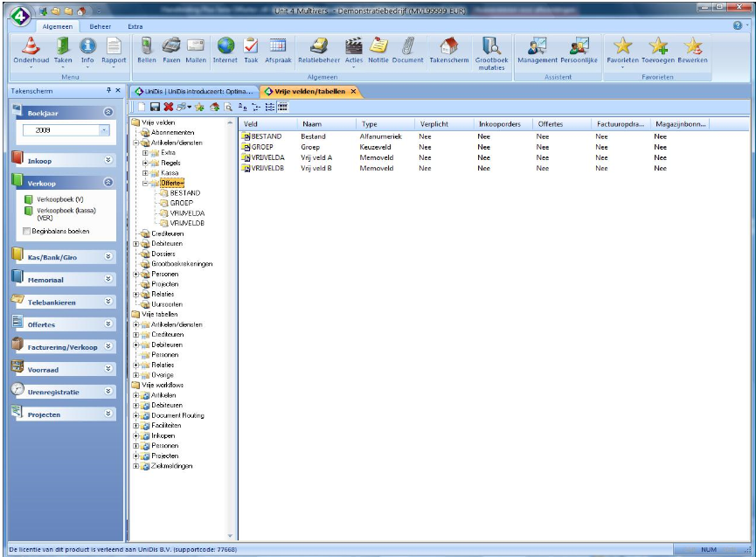Open the Boekjaar year dropdown
The height and width of the screenshot is (557, 756).
click(104, 130)
